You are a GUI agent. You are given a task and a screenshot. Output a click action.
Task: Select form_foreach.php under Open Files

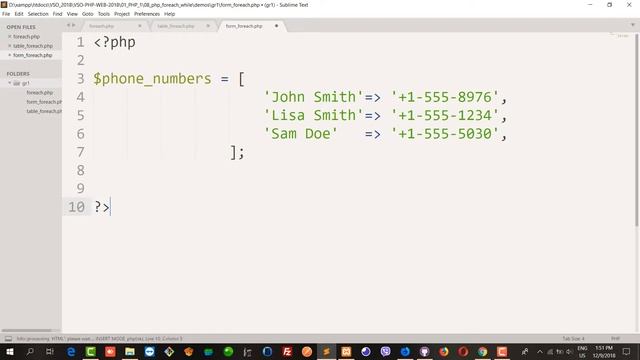pyautogui.click(x=33, y=55)
